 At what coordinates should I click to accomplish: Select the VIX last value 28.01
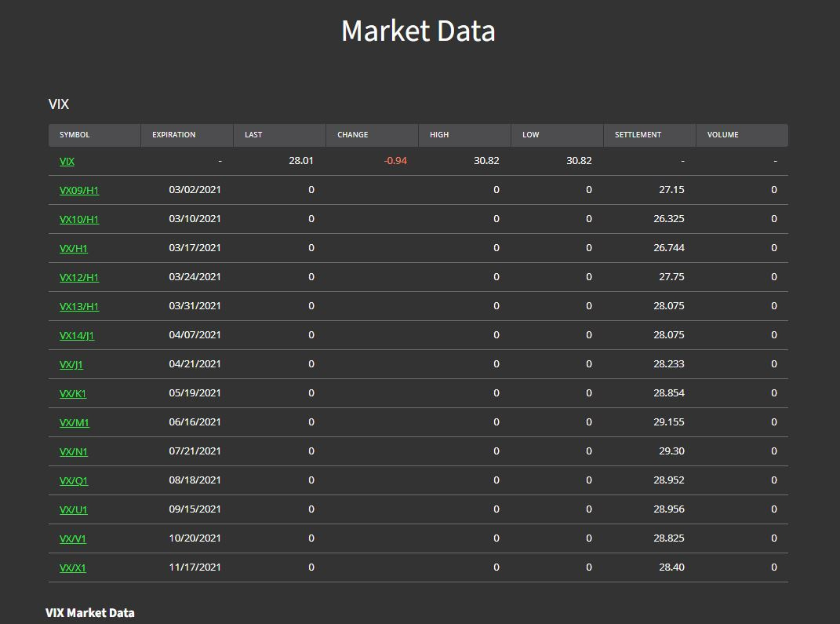(x=301, y=160)
